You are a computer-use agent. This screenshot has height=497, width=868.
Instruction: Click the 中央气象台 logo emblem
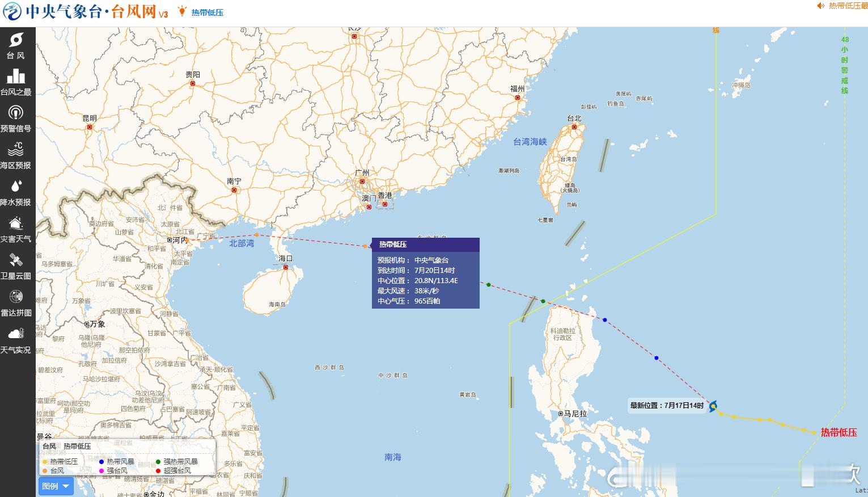12,11
